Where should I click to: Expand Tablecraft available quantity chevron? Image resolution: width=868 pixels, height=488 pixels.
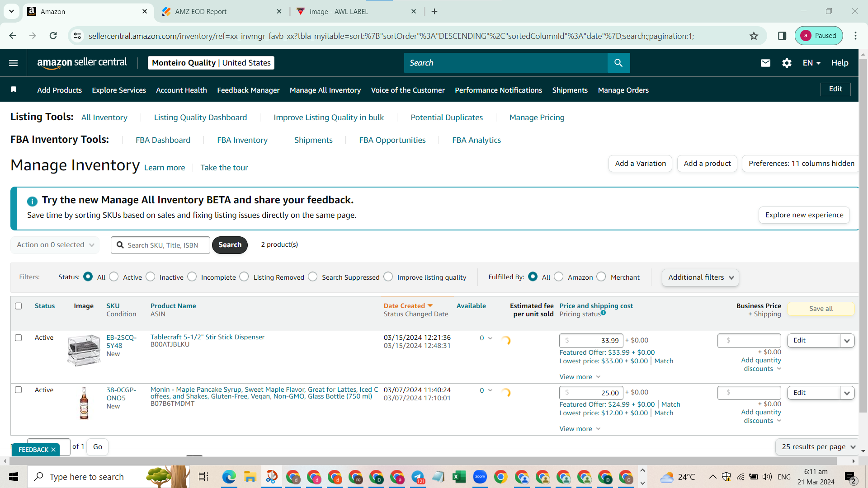[490, 338]
